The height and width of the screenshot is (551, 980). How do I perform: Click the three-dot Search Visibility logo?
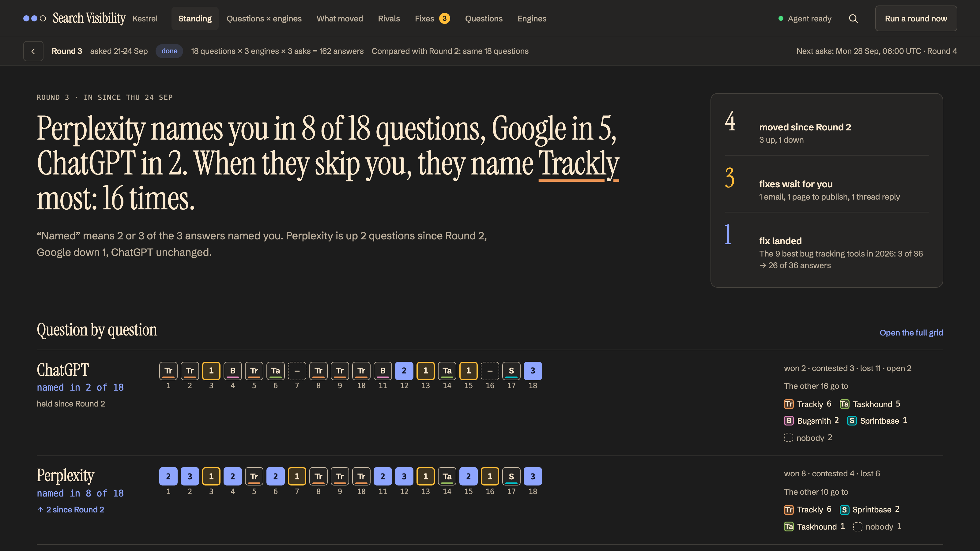click(x=34, y=18)
